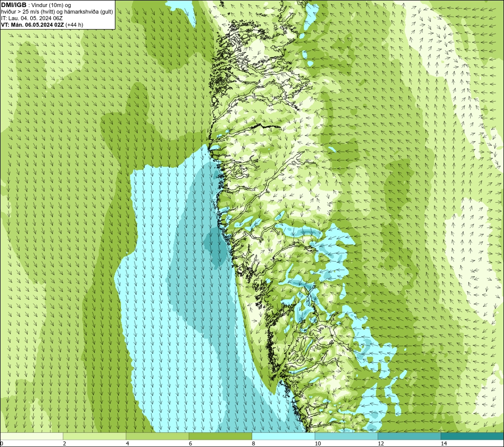The width and height of the screenshot is (504, 447).
Task: Click the valid time line 'VT: Mán. 06.05.2024 02Z'
Action: click(x=33, y=25)
